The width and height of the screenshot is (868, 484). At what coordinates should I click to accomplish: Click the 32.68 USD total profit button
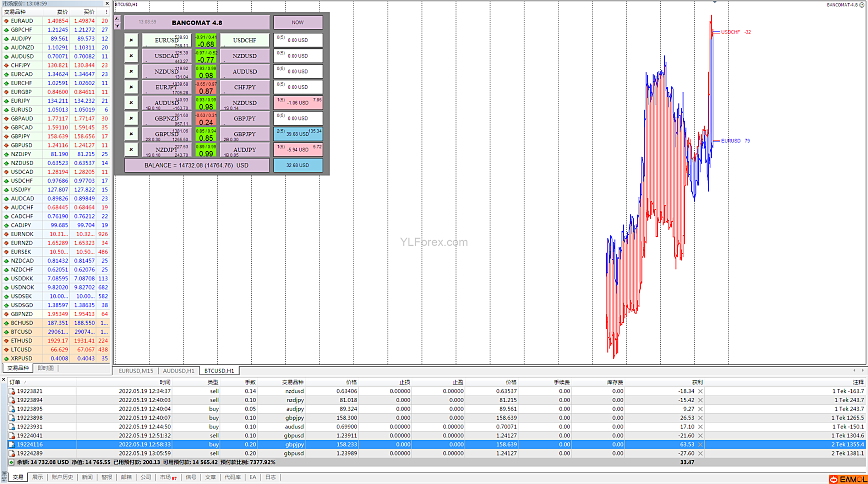click(297, 165)
